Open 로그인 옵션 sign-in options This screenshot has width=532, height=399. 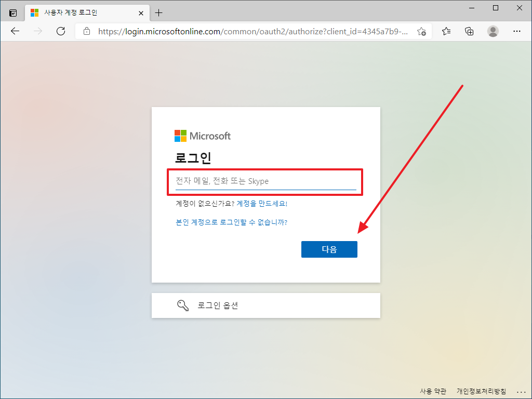click(x=265, y=305)
